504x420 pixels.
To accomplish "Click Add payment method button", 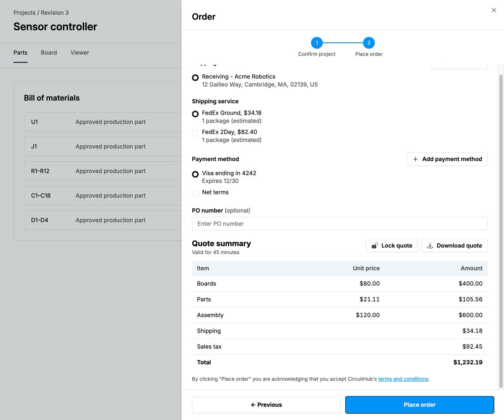I will click(447, 159).
